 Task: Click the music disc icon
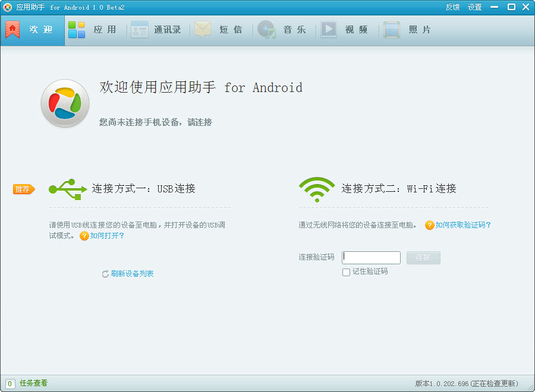click(266, 29)
